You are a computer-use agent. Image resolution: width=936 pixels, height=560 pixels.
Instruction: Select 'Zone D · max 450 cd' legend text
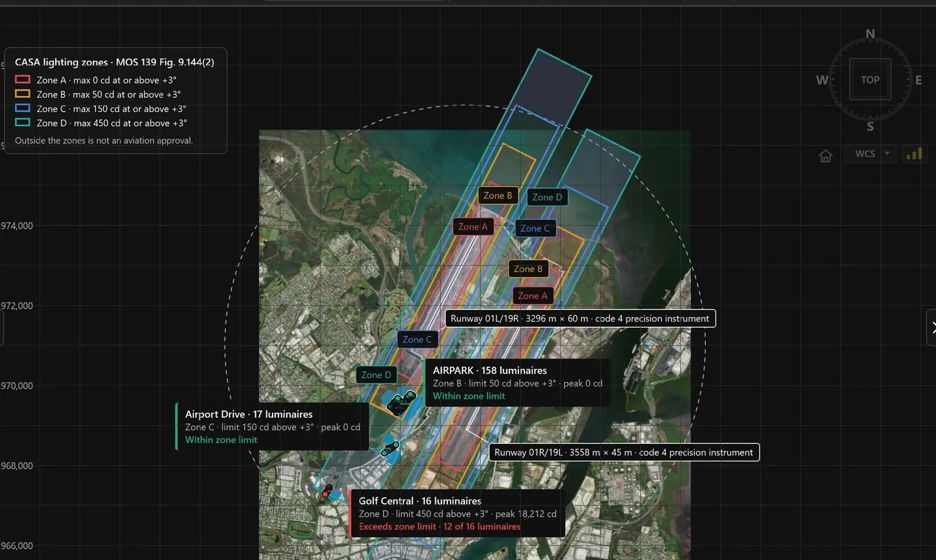click(x=112, y=123)
